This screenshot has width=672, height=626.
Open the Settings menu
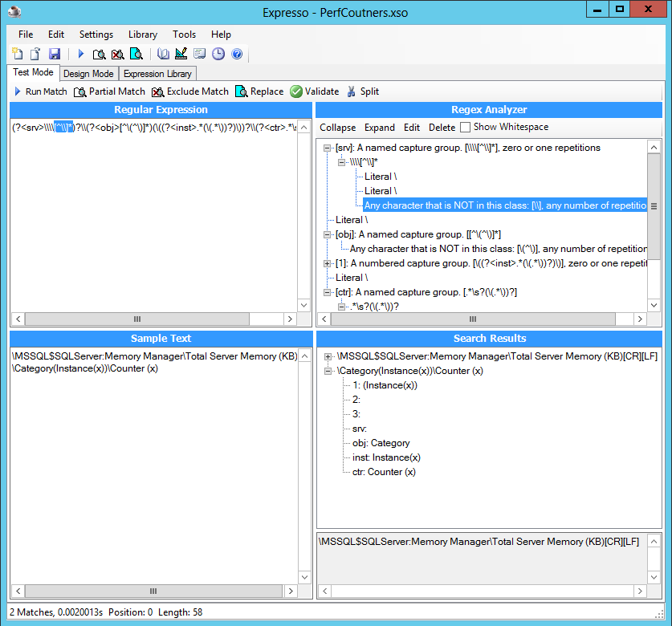coord(96,35)
